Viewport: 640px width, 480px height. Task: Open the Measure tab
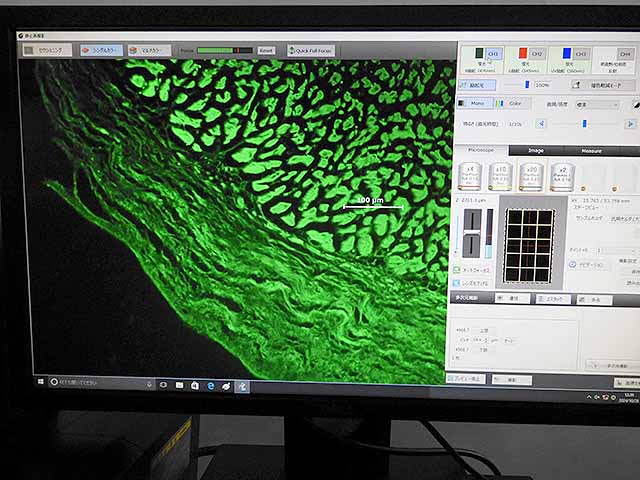pos(591,151)
